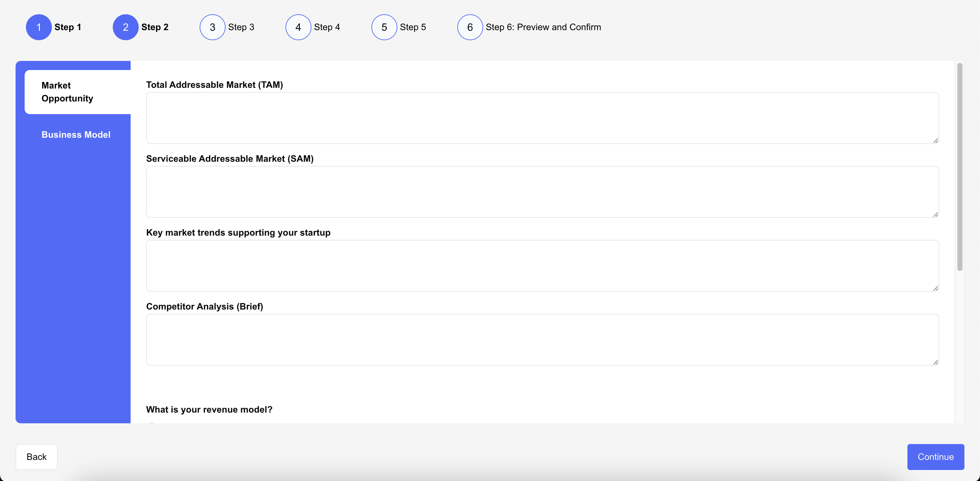This screenshot has width=980, height=481.
Task: Click the Step 1 circle icon
Action: click(39, 27)
